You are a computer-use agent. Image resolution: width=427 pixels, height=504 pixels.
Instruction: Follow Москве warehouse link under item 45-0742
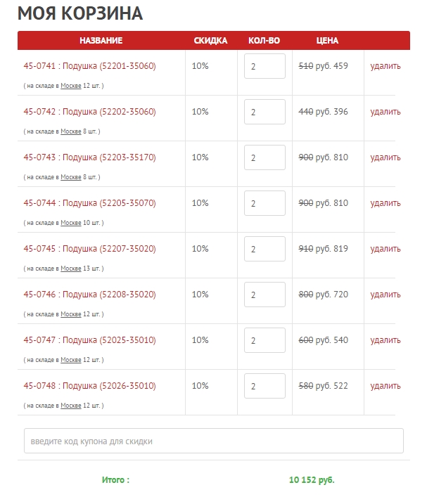(x=71, y=131)
